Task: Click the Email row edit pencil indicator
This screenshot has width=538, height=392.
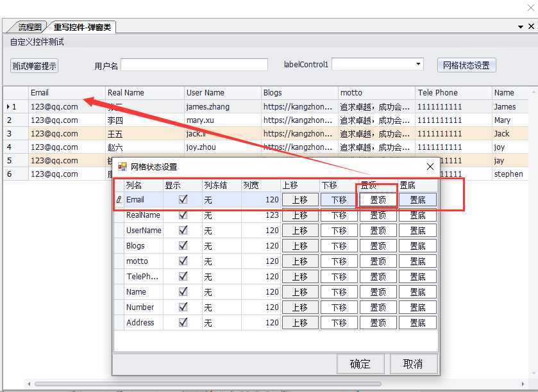Action: [119, 200]
